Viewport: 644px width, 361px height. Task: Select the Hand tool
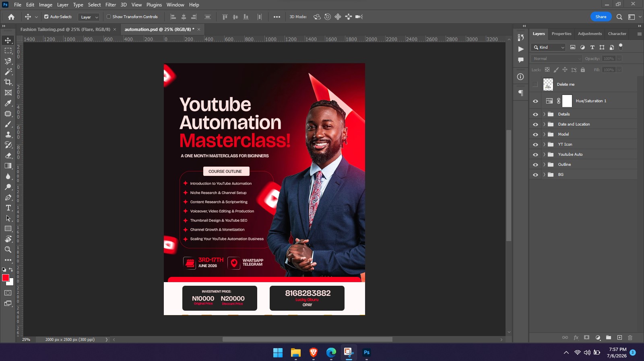tap(8, 239)
